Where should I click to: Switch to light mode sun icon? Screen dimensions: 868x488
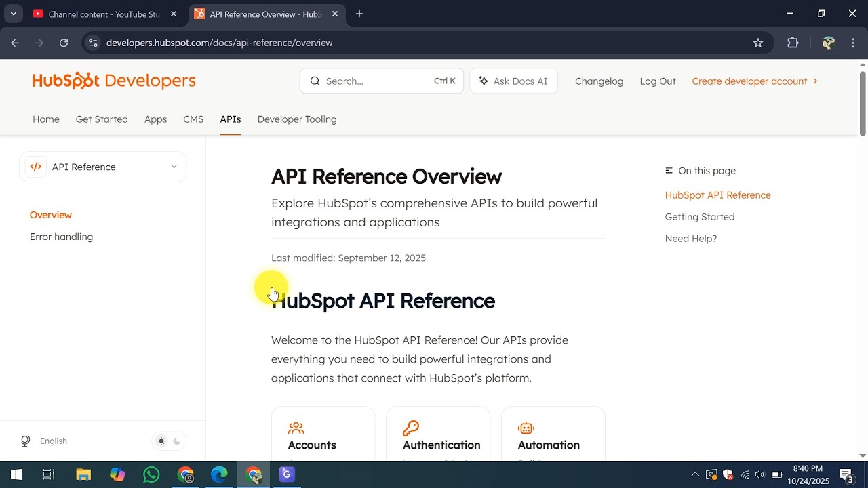161,441
